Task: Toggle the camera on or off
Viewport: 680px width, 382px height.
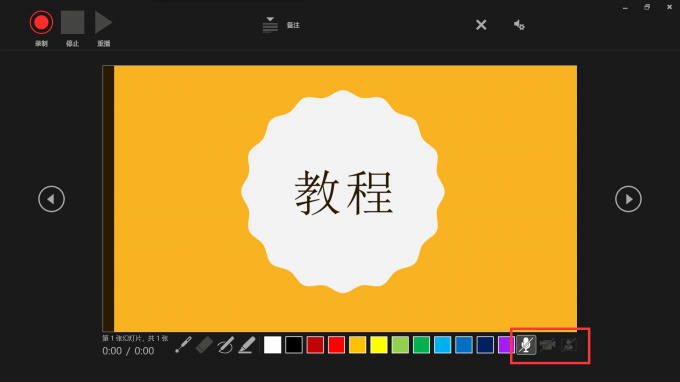Action: [547, 345]
